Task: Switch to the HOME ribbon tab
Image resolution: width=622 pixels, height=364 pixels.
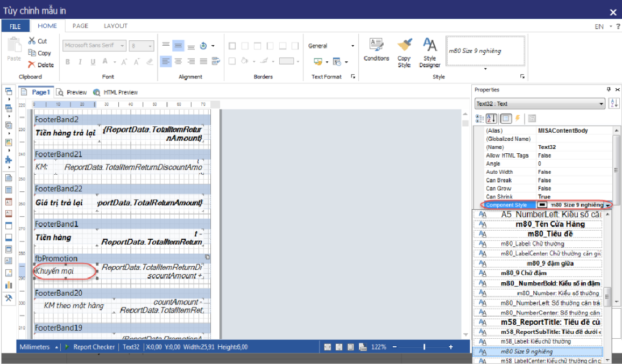Action: 47,26
